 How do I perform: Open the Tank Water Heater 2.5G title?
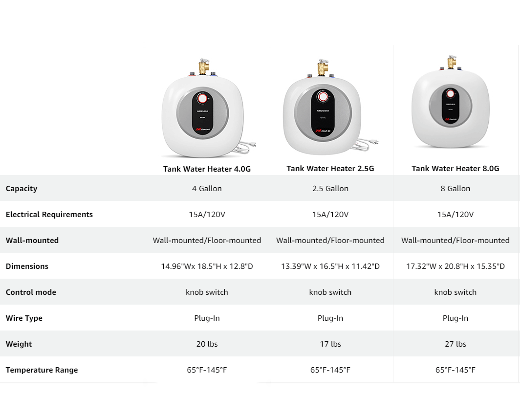[x=330, y=169]
